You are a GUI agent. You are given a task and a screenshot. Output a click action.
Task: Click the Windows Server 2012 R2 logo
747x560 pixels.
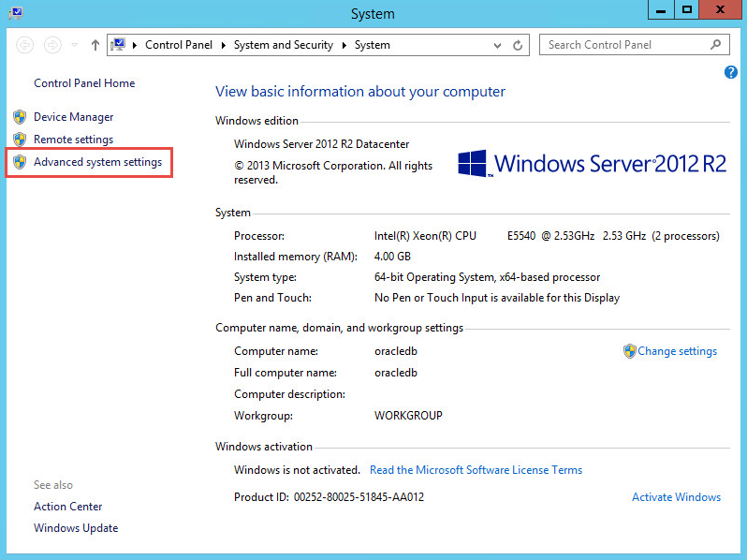click(592, 164)
